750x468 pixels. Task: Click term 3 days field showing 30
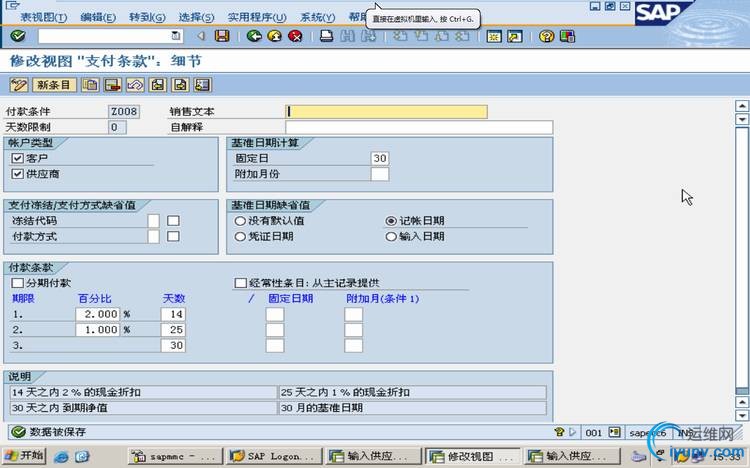tap(173, 345)
